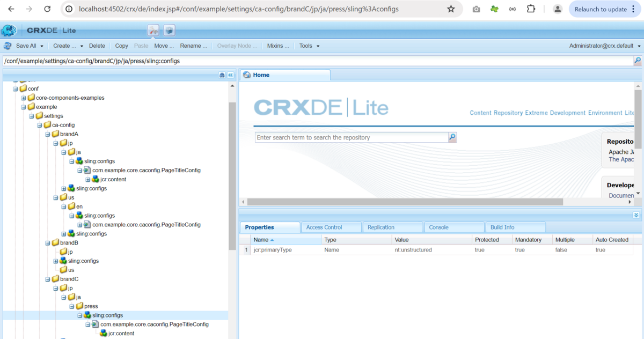Collapse the selected sling:configs node under press
The image size is (644, 339).
[80, 315]
